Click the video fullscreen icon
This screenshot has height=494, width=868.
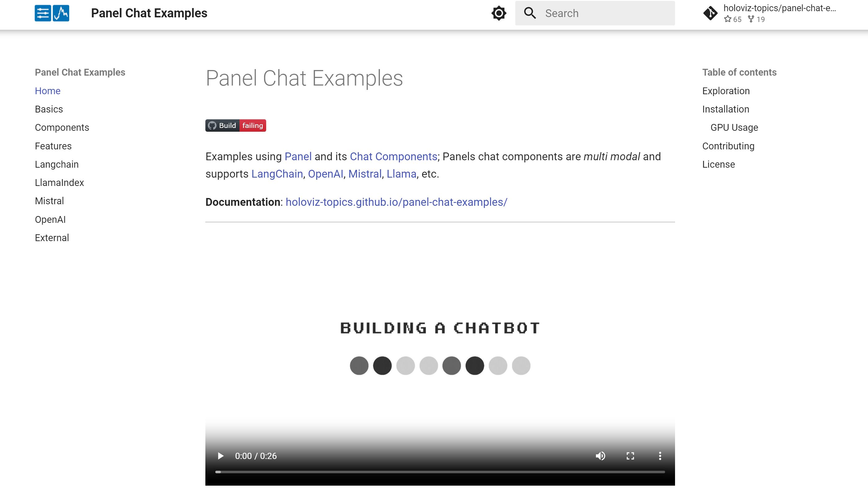pos(630,456)
